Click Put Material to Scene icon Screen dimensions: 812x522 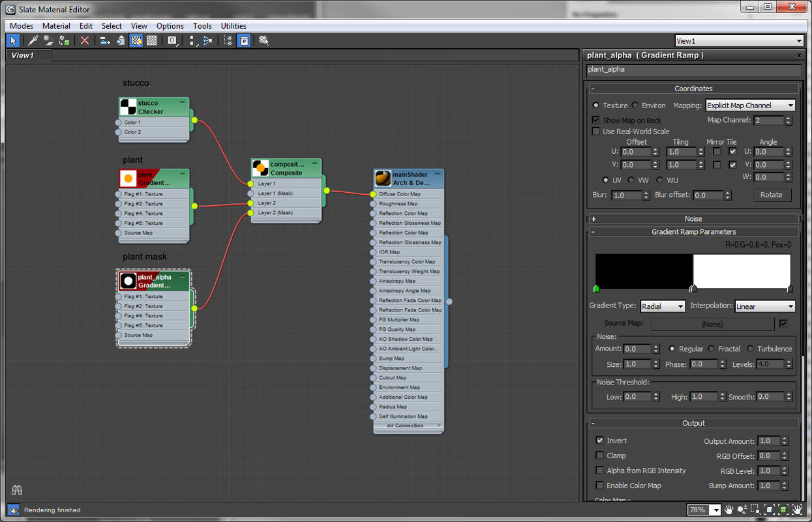tap(48, 40)
